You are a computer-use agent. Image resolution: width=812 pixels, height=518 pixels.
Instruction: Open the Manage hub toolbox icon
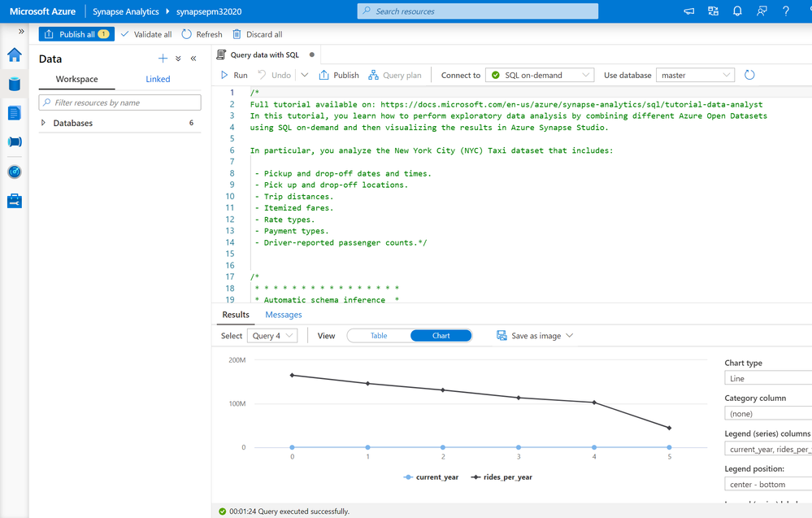point(15,201)
